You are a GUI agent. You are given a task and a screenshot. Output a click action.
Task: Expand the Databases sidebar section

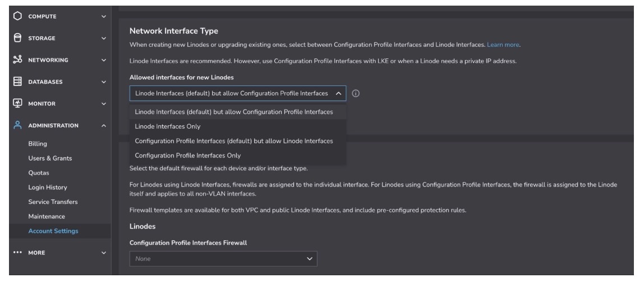pos(103,82)
